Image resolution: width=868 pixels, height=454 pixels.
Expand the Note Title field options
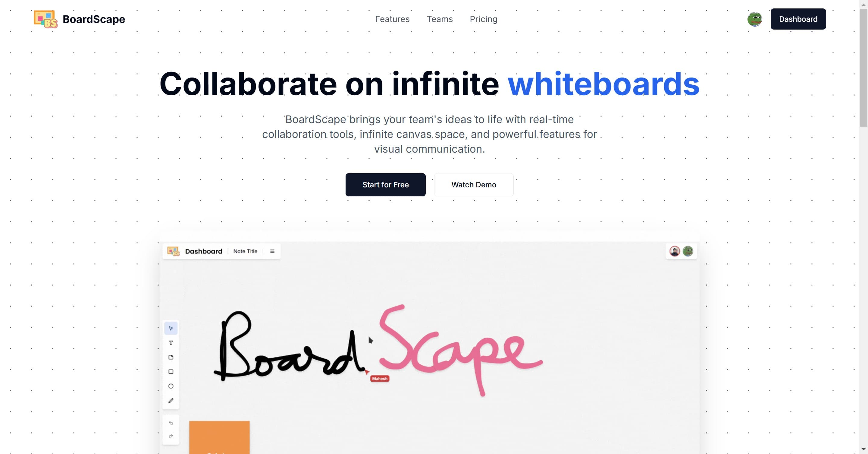click(x=271, y=251)
